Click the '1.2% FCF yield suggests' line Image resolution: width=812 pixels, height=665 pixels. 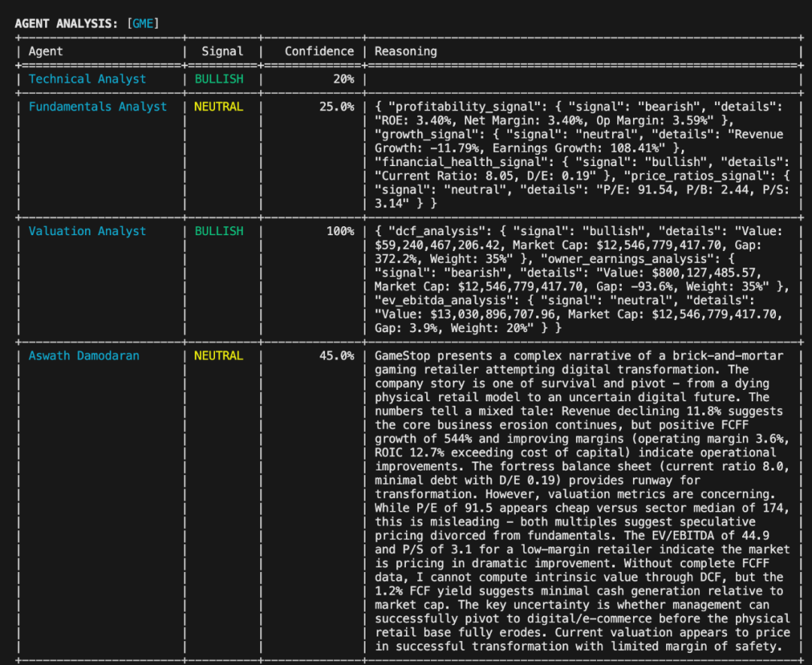[x=579, y=591]
